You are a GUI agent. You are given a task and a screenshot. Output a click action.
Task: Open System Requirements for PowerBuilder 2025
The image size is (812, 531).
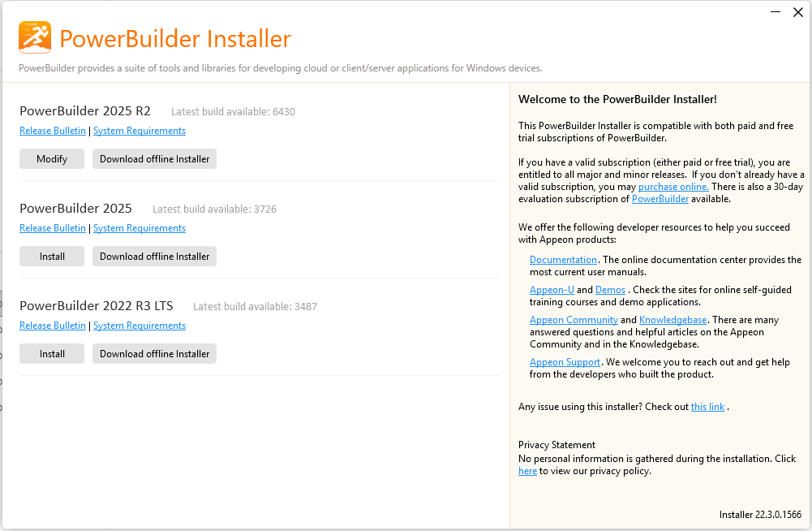click(x=140, y=228)
